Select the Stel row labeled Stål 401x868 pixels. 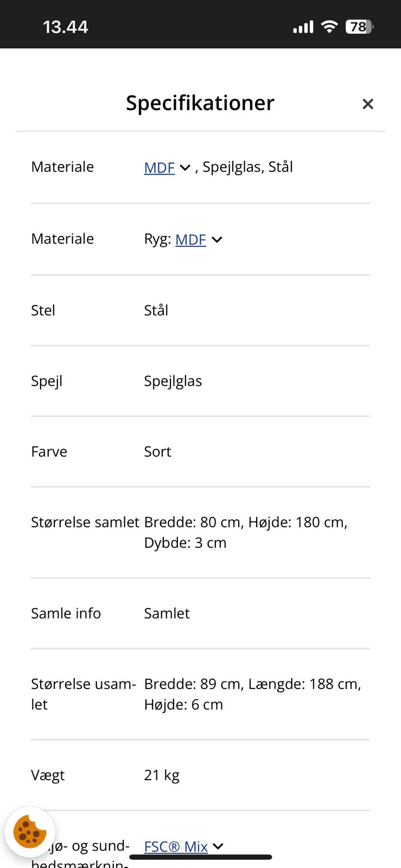coord(156,310)
